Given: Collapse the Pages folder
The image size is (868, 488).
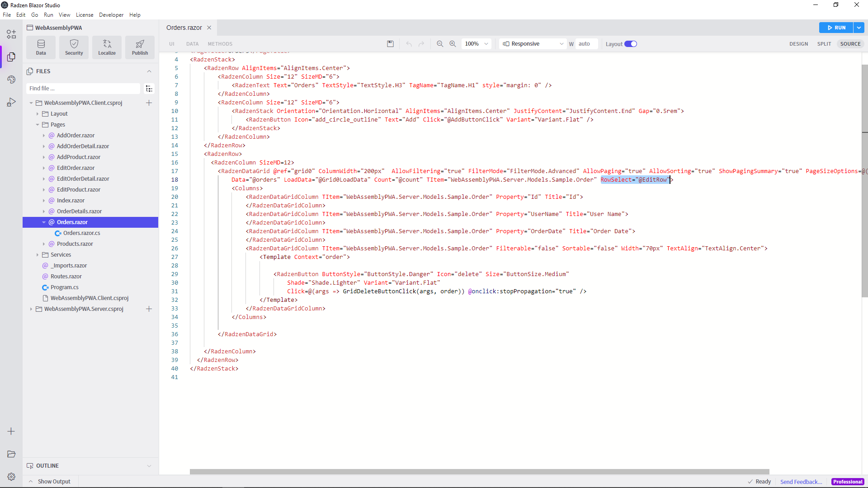Looking at the screenshot, I should pos(38,125).
